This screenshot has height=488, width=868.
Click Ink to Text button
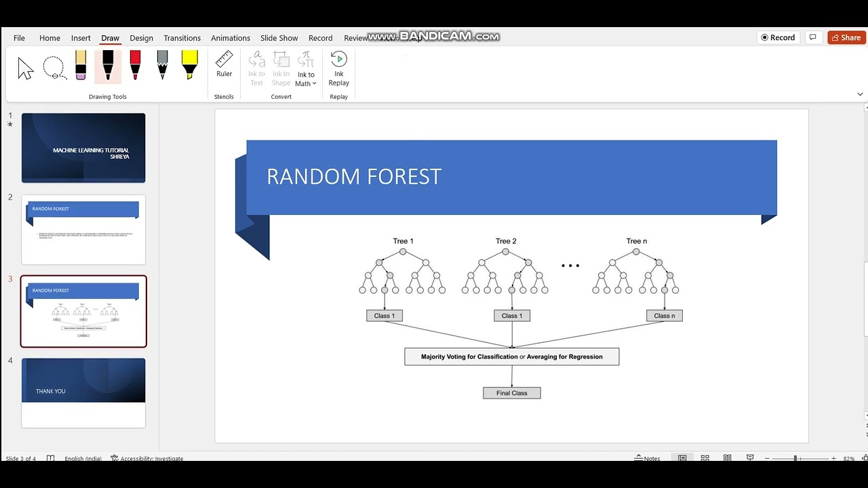pos(256,68)
